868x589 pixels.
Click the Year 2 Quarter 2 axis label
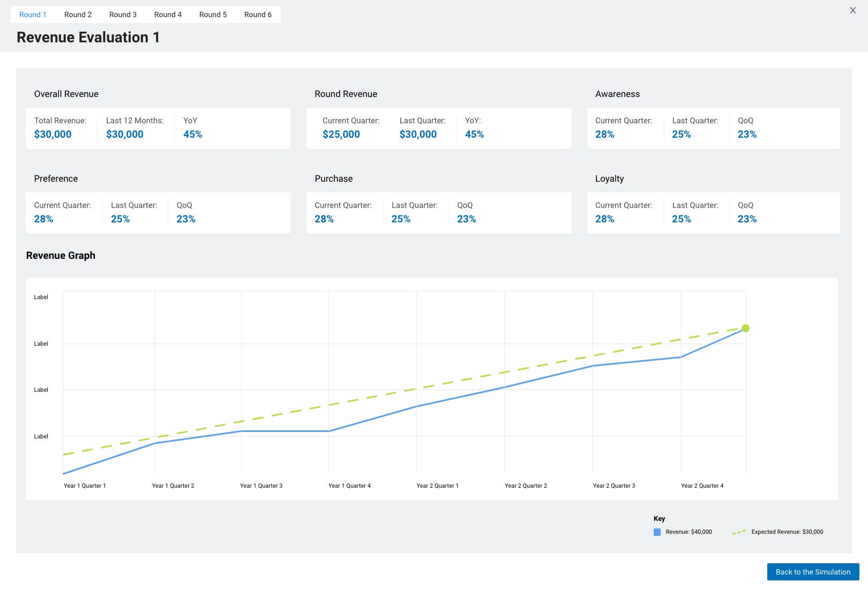(x=526, y=486)
